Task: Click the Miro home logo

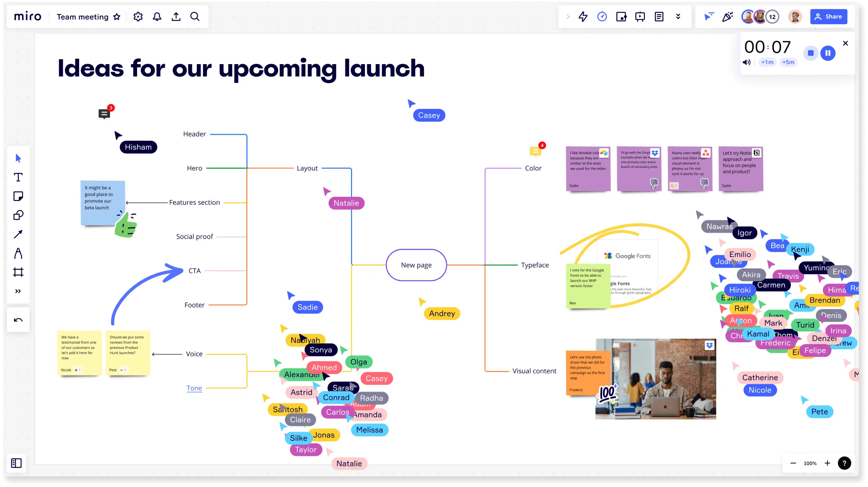Action: (28, 16)
